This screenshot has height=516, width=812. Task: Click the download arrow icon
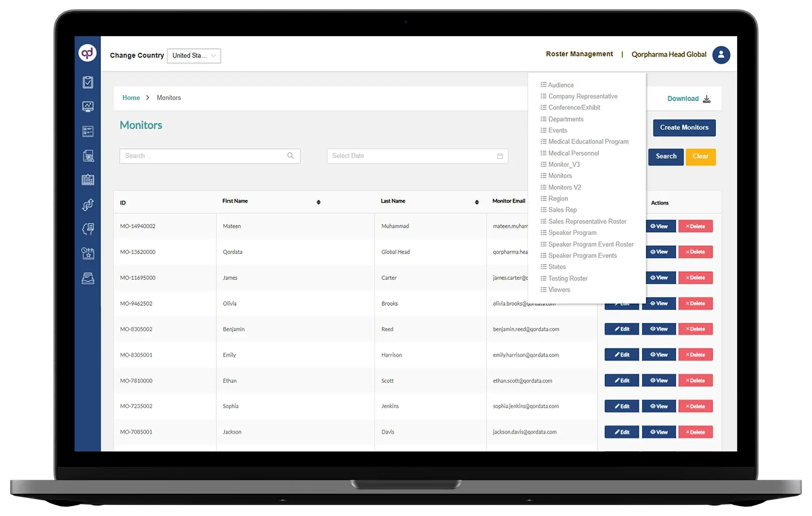[x=706, y=99]
